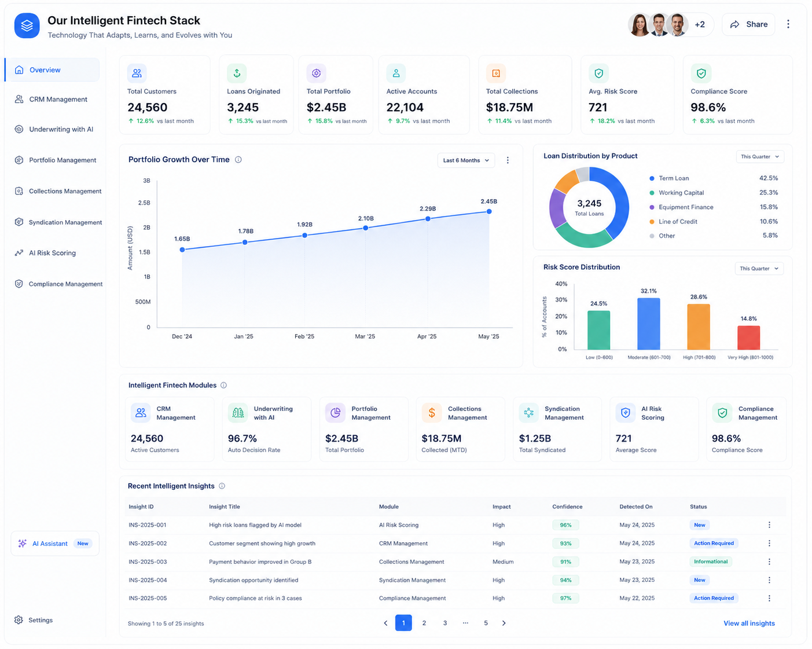Image resolution: width=812 pixels, height=649 pixels.
Task: Open the Portfolio Growth chart options menu
Action: [508, 160]
